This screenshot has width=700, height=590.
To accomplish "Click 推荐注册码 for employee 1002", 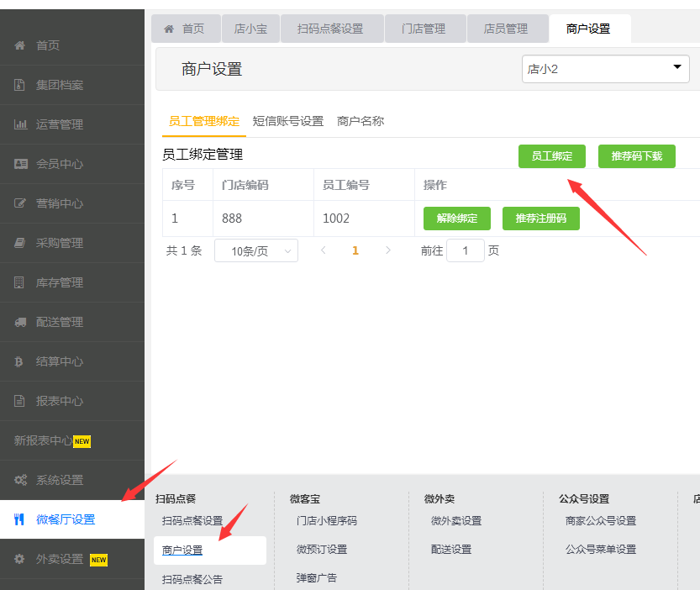I will pos(541,219).
